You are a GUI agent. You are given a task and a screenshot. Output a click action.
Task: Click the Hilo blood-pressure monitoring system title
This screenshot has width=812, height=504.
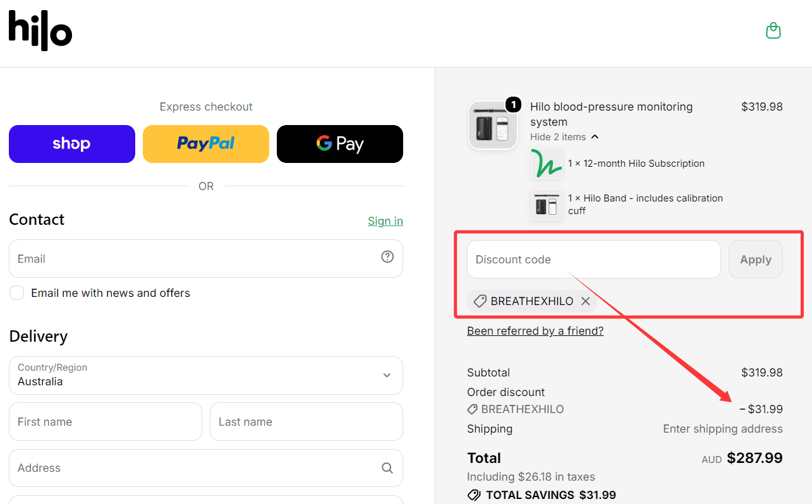point(611,114)
